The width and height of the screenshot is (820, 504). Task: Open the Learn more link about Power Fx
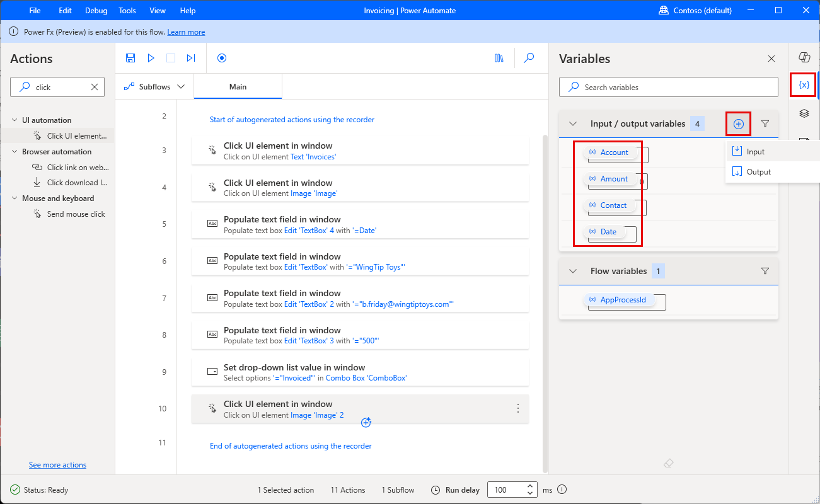coord(186,31)
